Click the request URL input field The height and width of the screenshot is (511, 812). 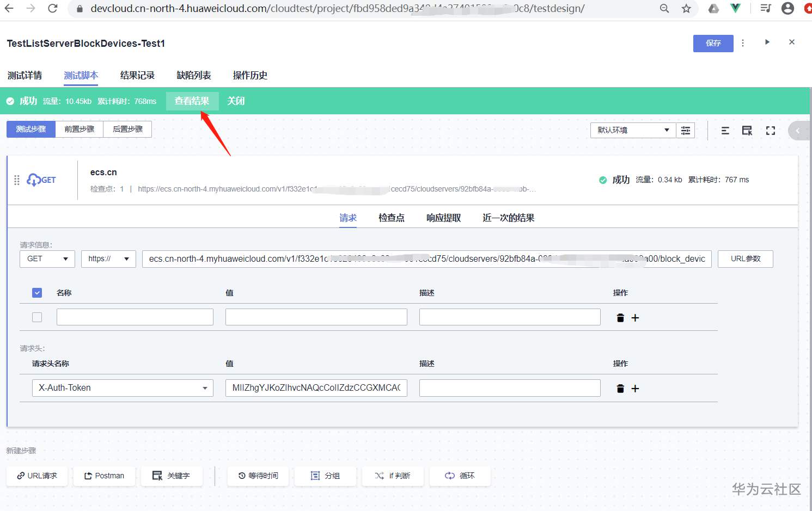click(x=427, y=259)
